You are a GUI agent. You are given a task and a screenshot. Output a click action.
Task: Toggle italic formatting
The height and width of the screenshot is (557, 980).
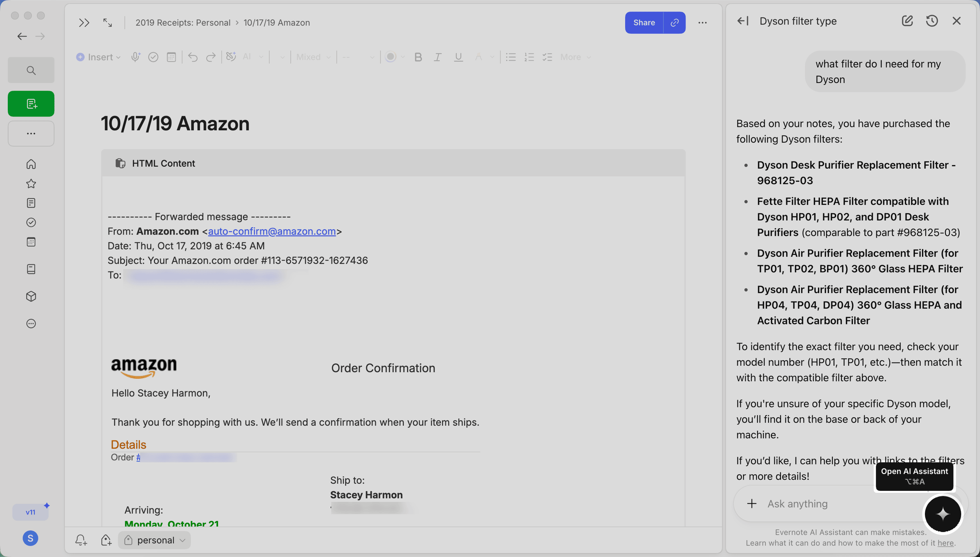pos(437,57)
